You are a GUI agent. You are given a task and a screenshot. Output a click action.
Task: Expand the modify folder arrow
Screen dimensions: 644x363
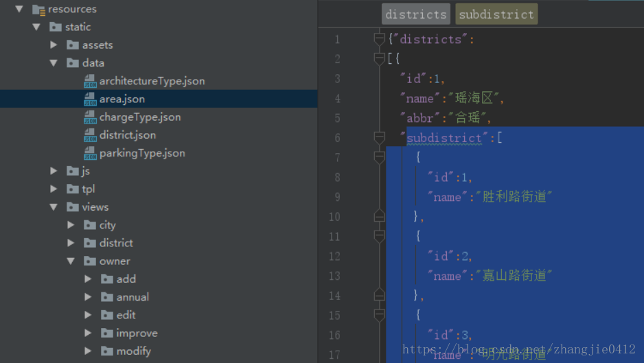pyautogui.click(x=88, y=351)
